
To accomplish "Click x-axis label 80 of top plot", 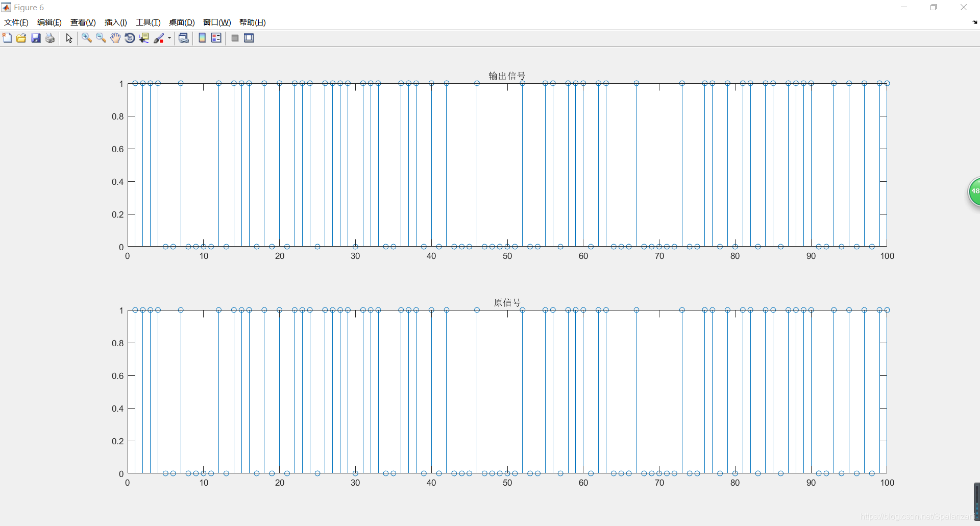I will point(735,256).
